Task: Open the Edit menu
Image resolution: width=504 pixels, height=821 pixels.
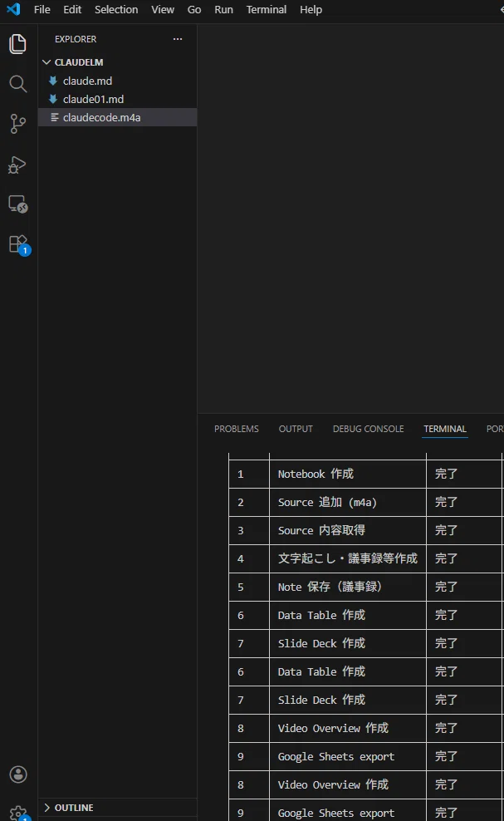Action: [72, 9]
